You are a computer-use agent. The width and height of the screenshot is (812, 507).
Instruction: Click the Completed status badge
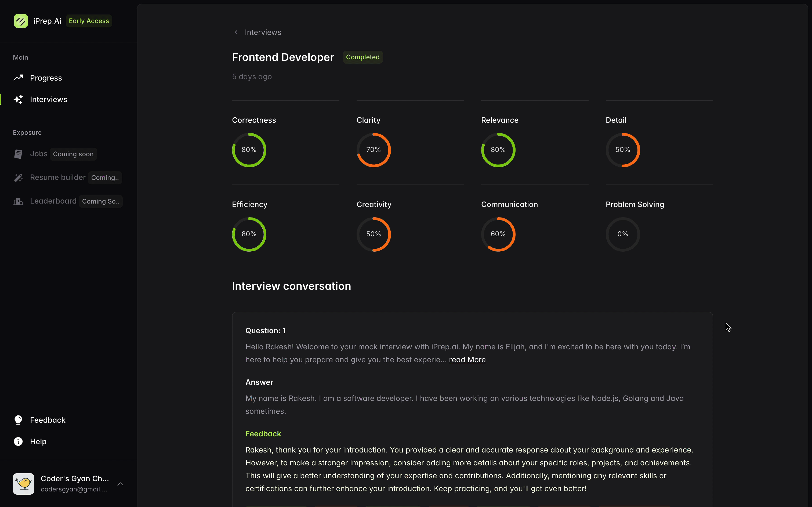tap(363, 57)
